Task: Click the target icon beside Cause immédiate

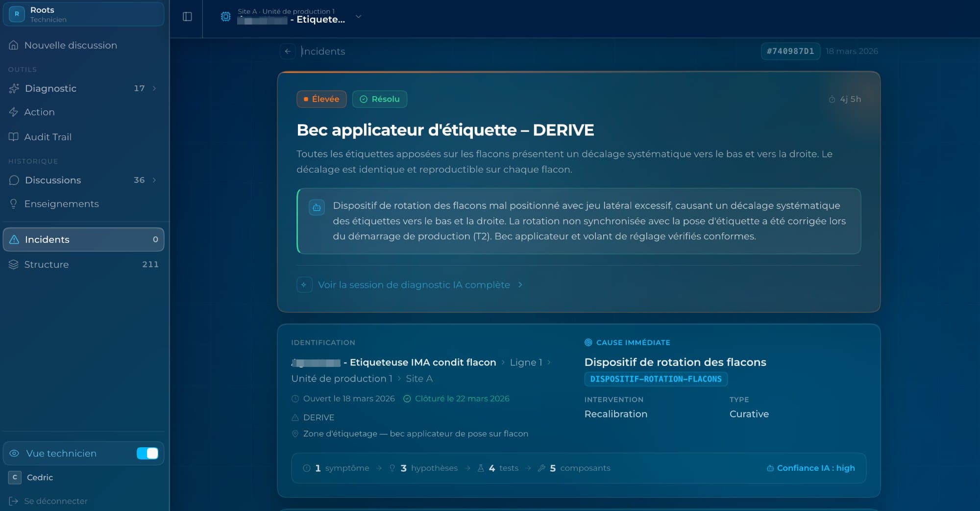Action: [588, 342]
